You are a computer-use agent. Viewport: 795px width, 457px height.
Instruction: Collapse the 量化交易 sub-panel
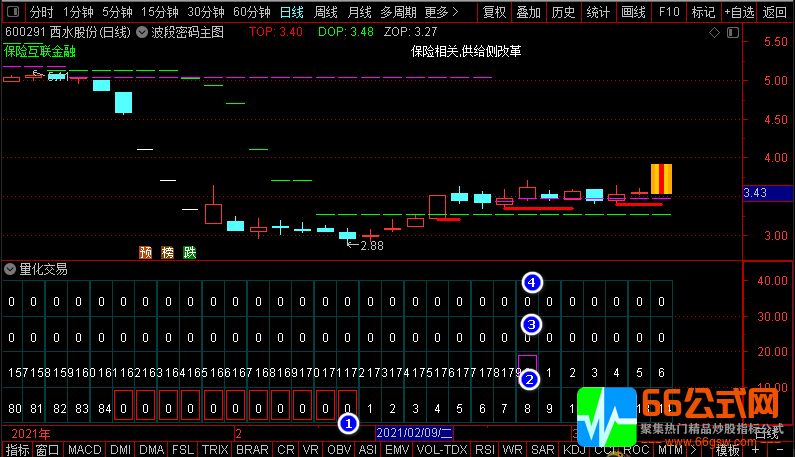coord(10,269)
